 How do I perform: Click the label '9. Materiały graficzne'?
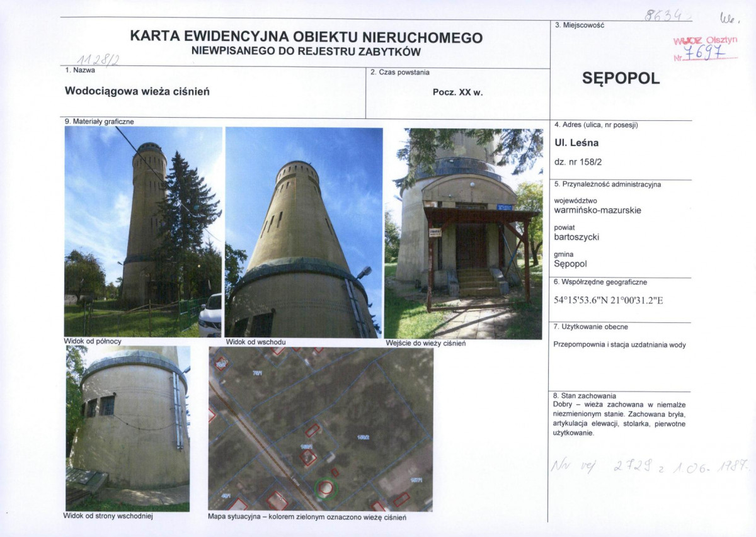click(100, 122)
